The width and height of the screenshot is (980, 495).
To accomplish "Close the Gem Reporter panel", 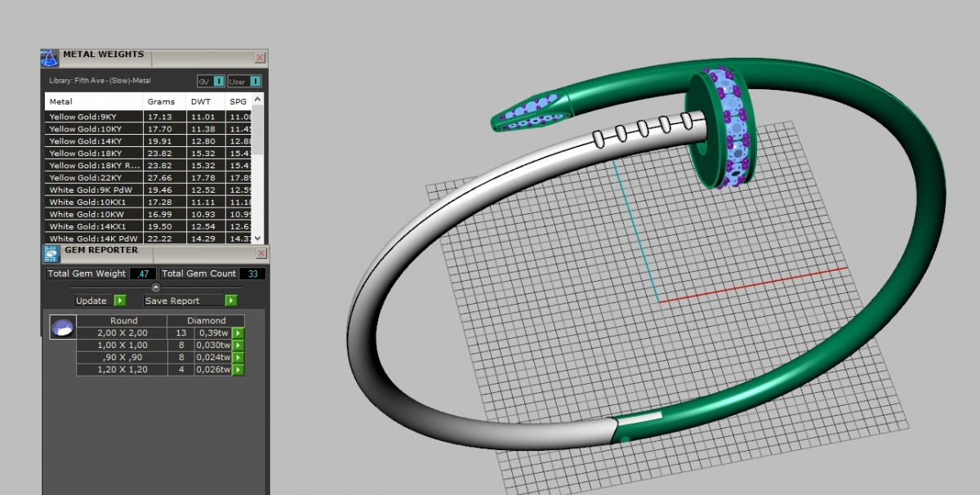I will pos(260,254).
